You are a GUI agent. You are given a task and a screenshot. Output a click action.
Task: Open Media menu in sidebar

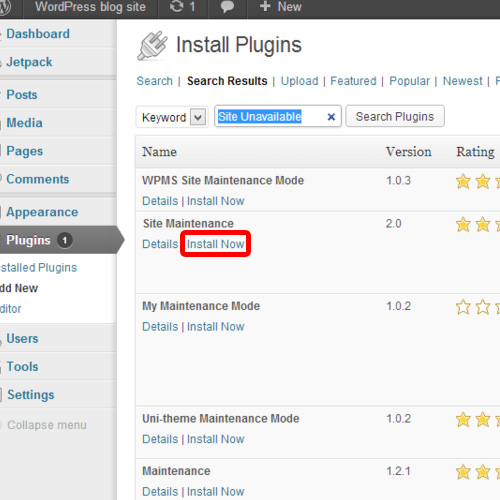(x=25, y=123)
